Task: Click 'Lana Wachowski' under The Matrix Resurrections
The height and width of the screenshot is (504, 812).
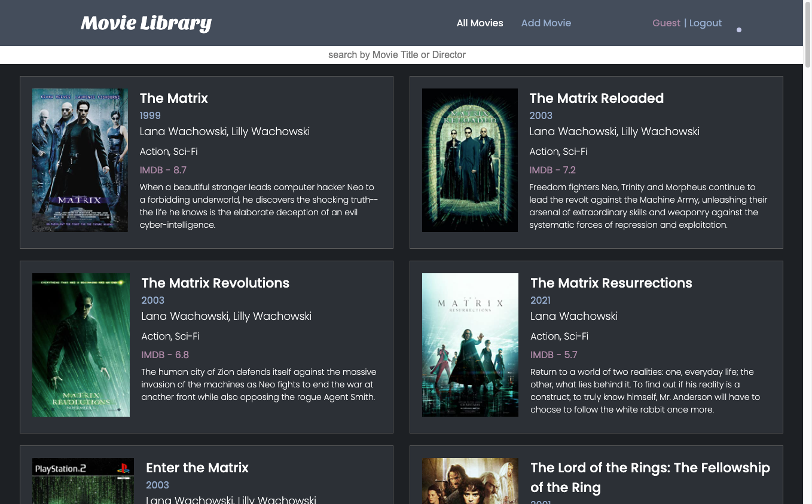Action: 574,316
